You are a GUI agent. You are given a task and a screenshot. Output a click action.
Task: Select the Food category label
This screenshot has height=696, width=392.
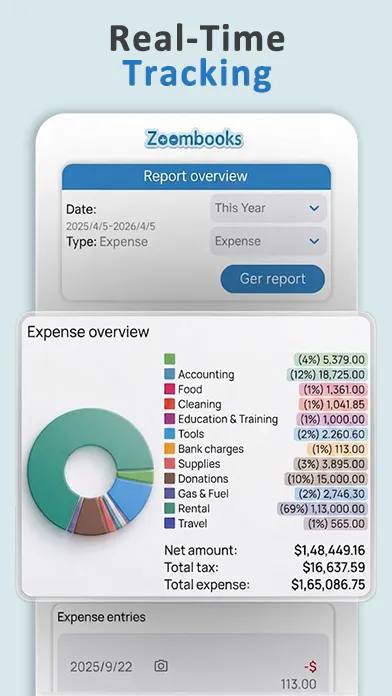click(x=190, y=389)
